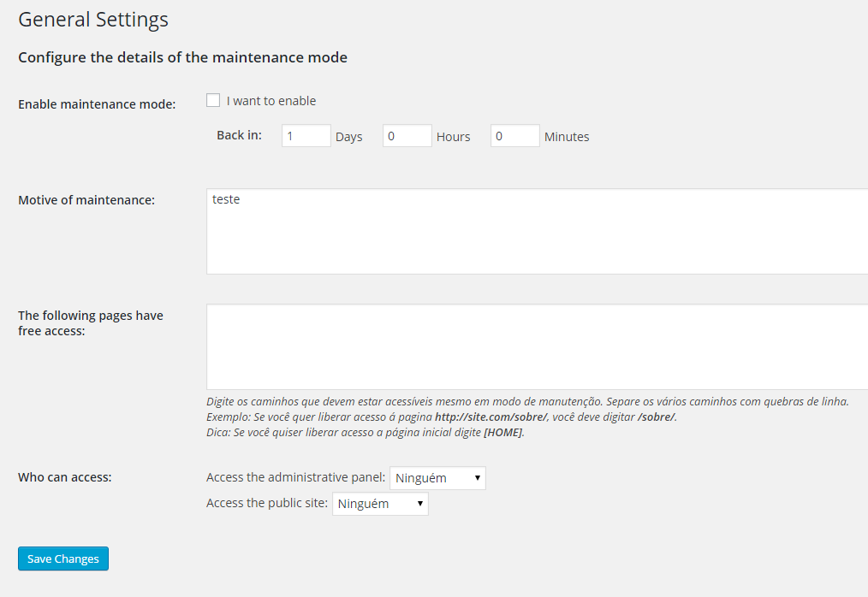This screenshot has width=868, height=597.
Task: Click inside the Minutes field
Action: 514,135
